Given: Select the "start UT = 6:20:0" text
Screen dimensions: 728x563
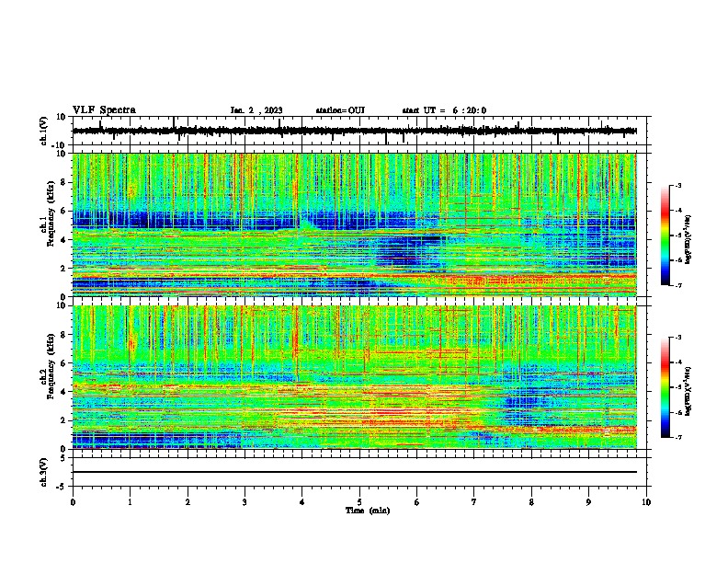Looking at the screenshot, I should [x=444, y=110].
